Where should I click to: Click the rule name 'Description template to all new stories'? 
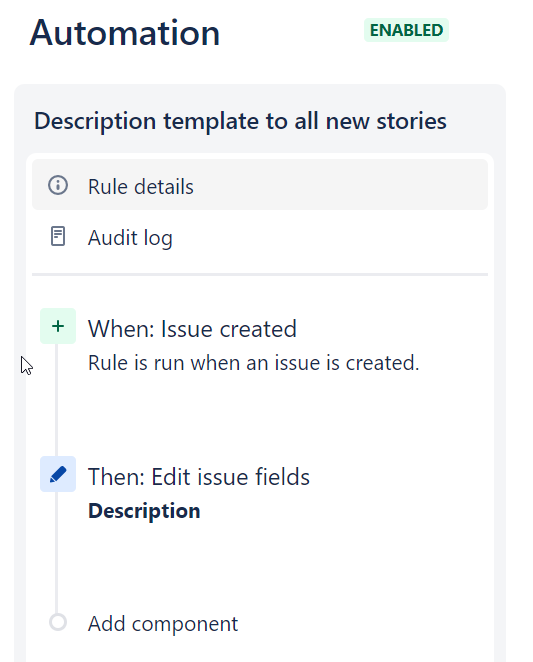tap(240, 121)
